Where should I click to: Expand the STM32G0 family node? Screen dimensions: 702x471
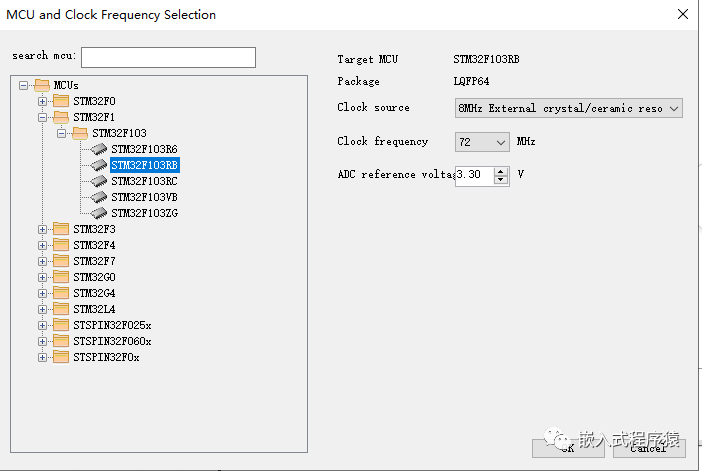[x=43, y=278]
